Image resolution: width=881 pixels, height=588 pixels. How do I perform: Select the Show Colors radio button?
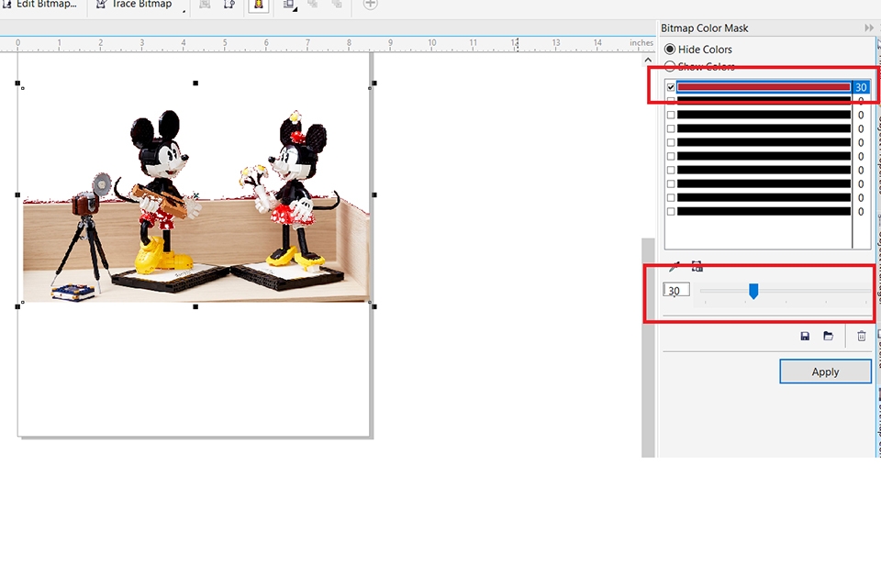670,66
